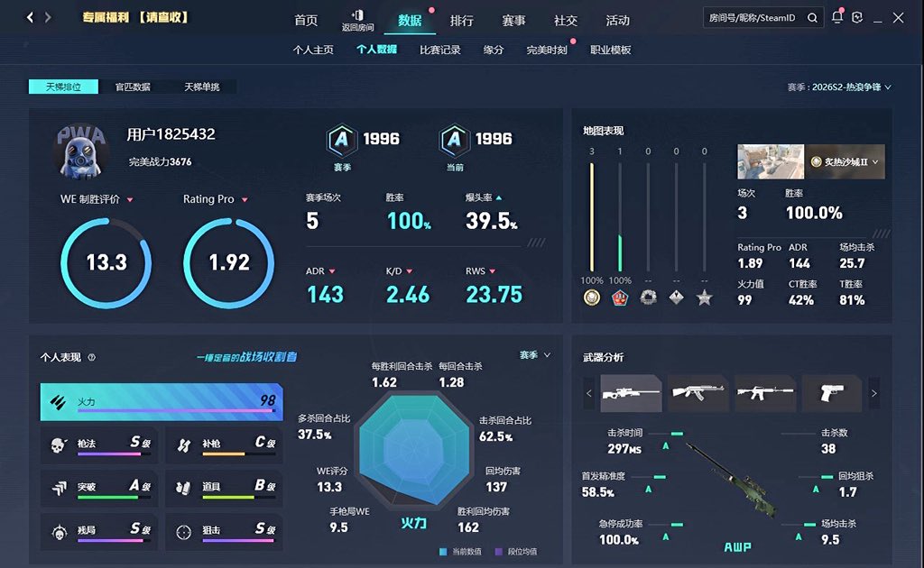Show next weapons with right arrow
Viewport: 924px width, 568px height.
873,393
